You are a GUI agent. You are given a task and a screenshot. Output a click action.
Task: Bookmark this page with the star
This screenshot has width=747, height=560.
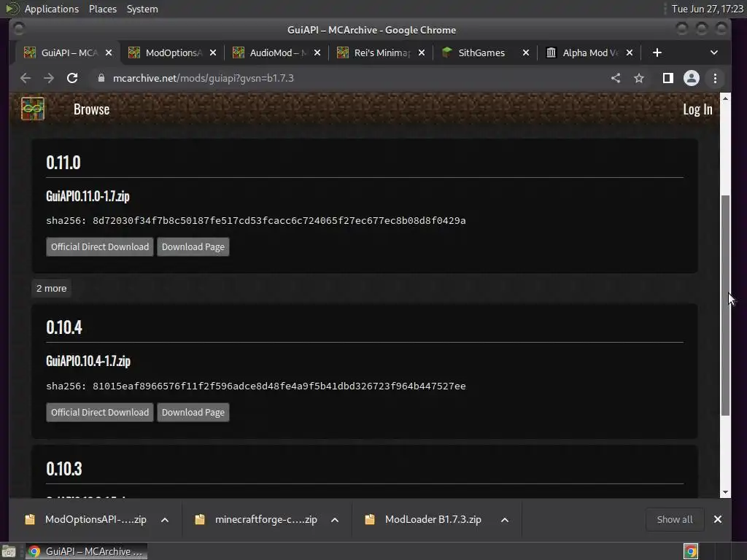pos(639,78)
